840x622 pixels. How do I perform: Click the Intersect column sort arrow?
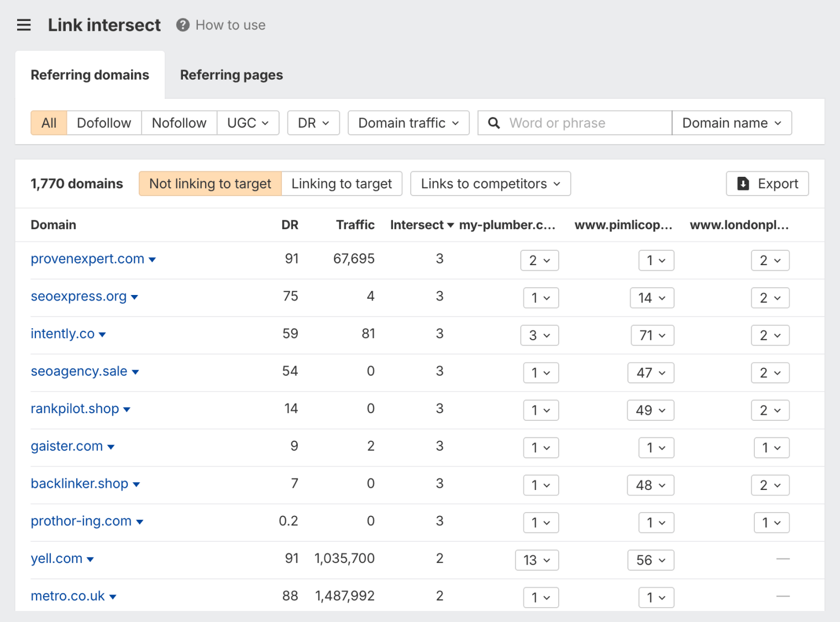point(451,225)
